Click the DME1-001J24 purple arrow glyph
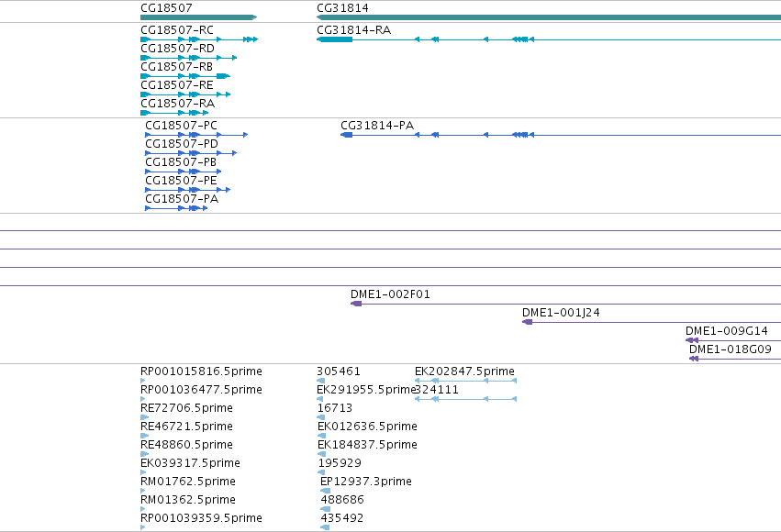The width and height of the screenshot is (781, 532). (x=527, y=322)
